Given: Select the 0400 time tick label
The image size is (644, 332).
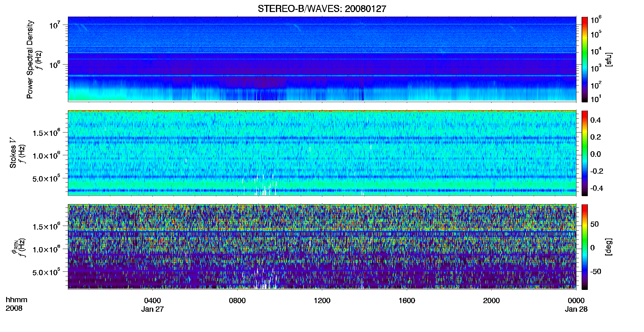Looking at the screenshot, I should (x=152, y=301).
